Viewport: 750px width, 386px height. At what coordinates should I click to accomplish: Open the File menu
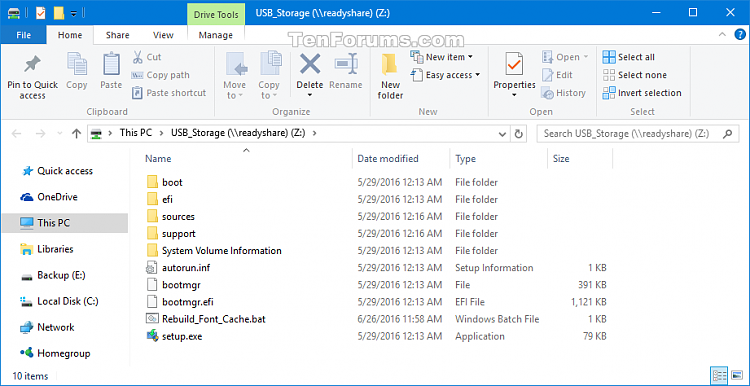click(x=23, y=35)
